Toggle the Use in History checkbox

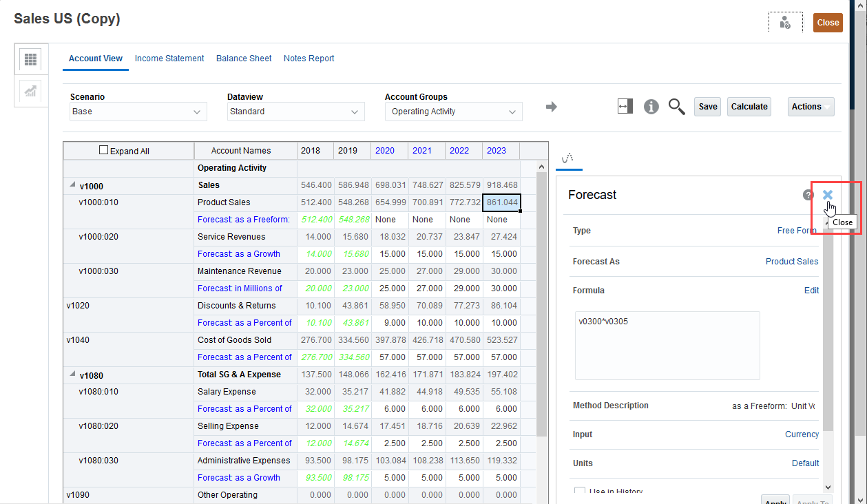tap(579, 492)
